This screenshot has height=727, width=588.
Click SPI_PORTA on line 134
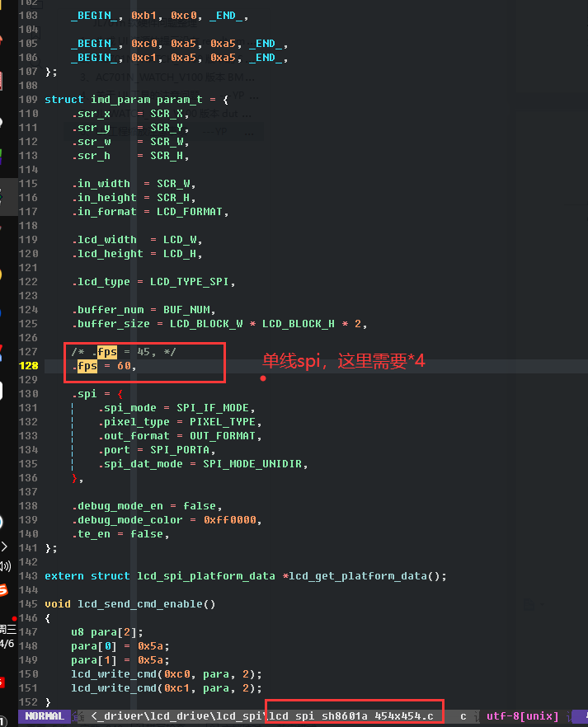coord(180,450)
